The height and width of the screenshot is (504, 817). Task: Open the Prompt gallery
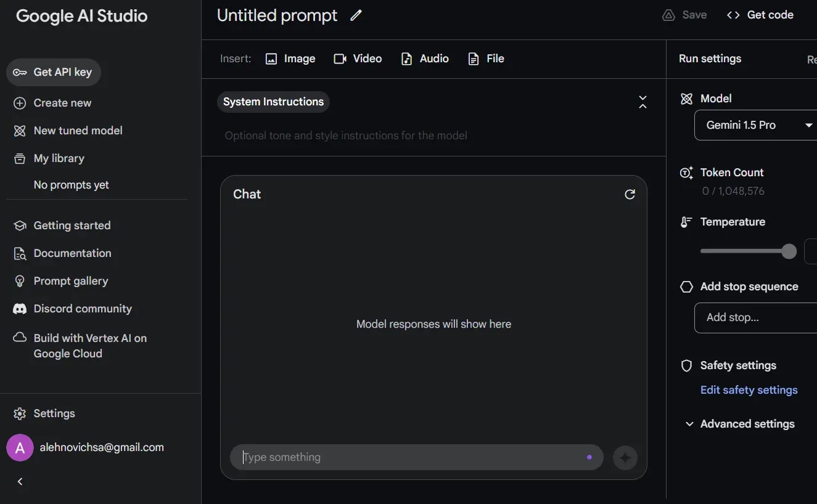(x=70, y=281)
